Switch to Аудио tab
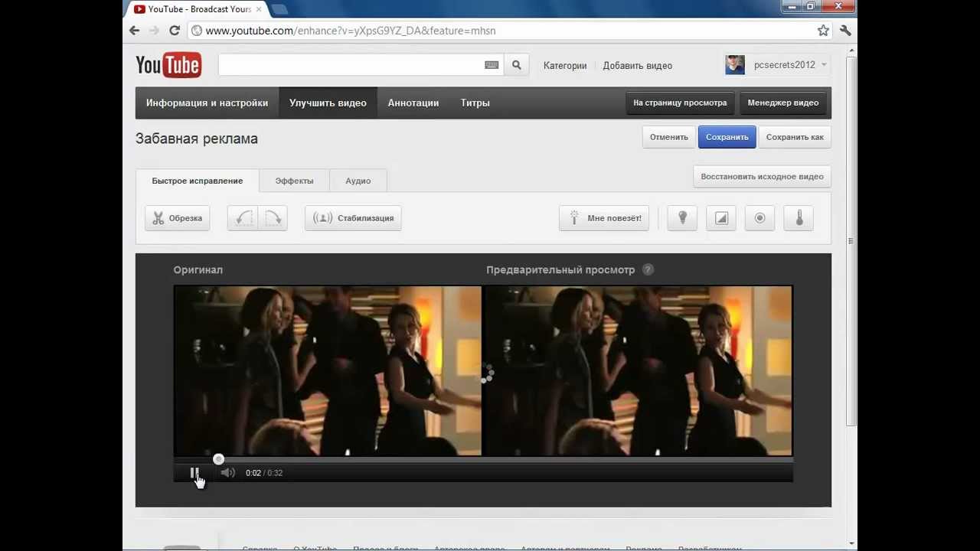The width and height of the screenshot is (980, 551). point(358,181)
